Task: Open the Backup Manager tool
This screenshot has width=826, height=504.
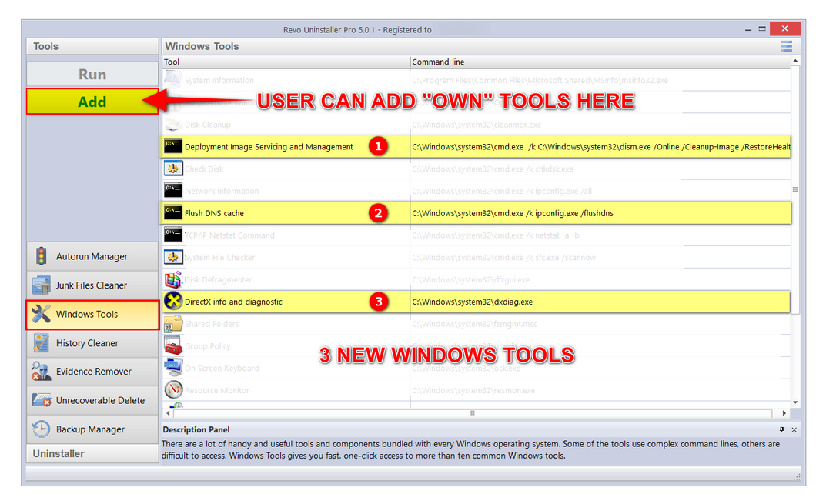Action: (92, 429)
